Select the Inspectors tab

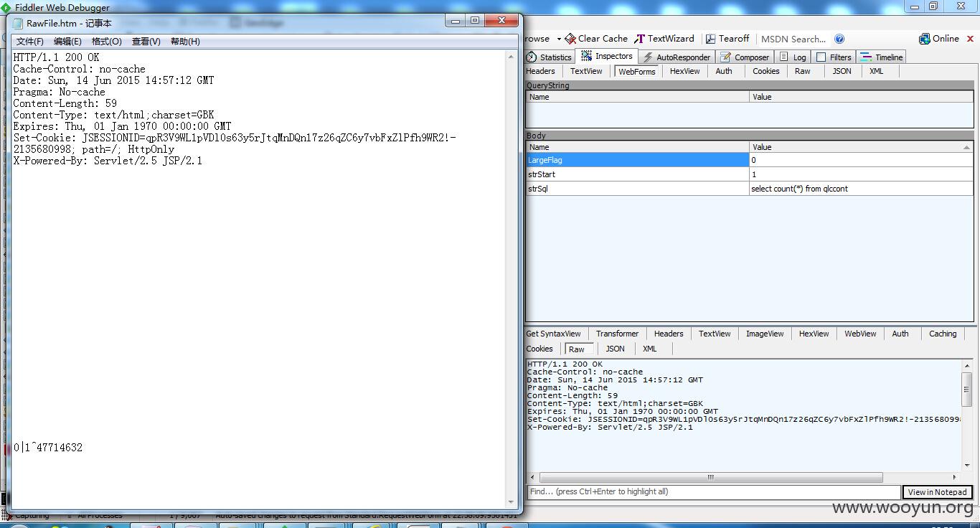tap(607, 56)
